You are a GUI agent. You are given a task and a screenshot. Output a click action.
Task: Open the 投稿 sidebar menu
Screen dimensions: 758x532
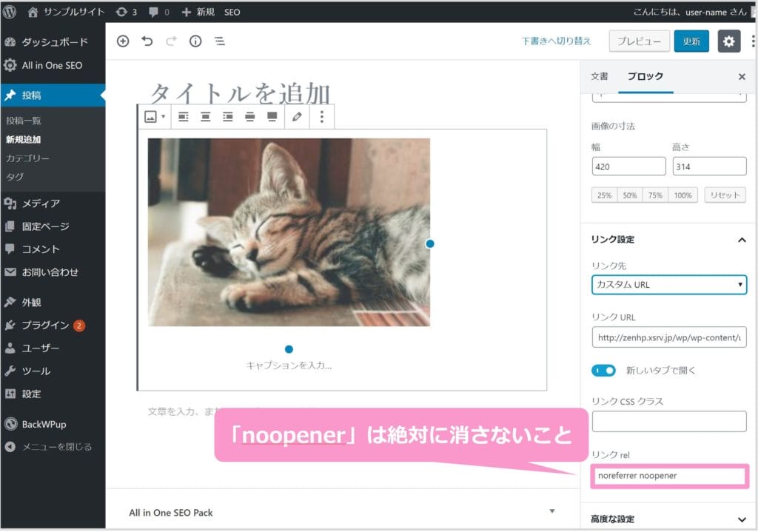[53, 95]
